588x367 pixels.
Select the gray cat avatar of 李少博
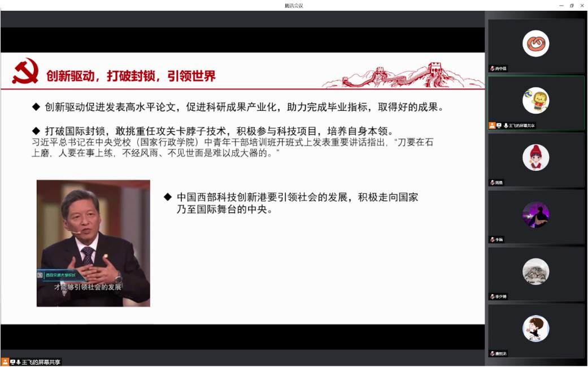535,271
